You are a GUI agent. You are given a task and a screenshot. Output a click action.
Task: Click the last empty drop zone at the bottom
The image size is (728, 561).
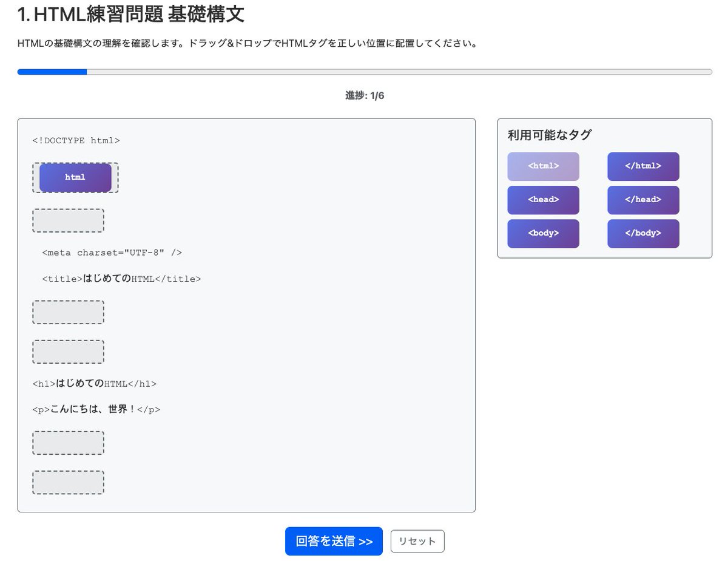coord(68,482)
